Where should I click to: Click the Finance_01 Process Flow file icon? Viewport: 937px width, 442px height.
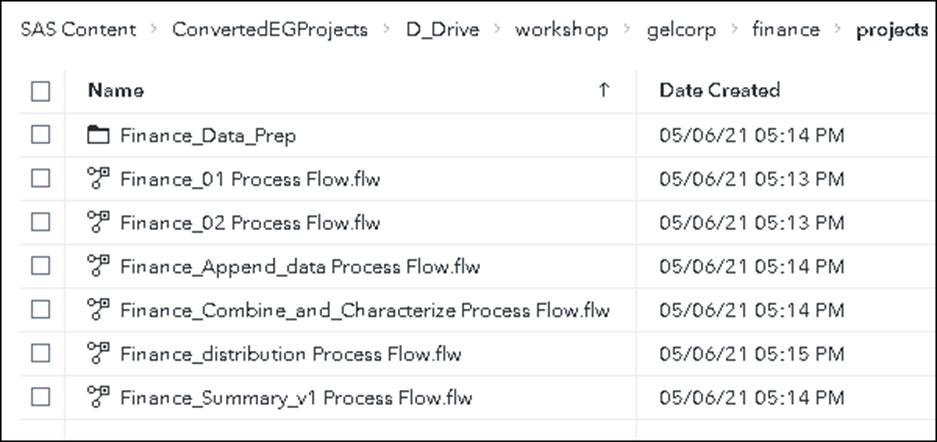pos(98,179)
